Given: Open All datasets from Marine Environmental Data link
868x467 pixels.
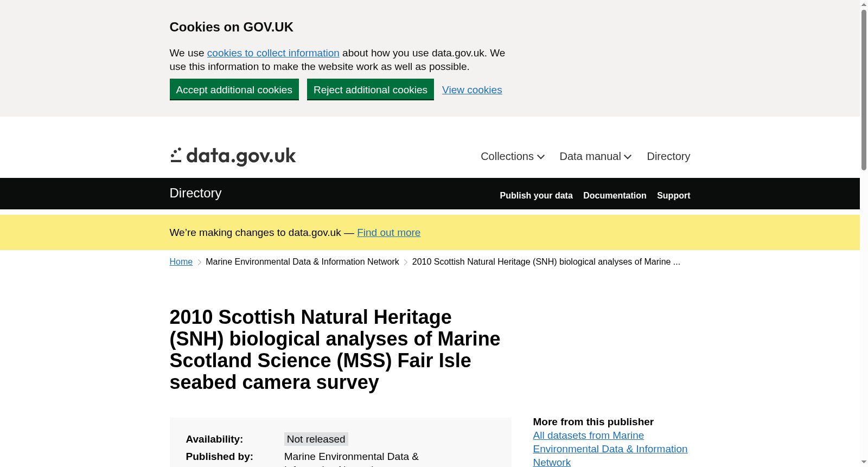Looking at the screenshot, I should tap(610, 449).
